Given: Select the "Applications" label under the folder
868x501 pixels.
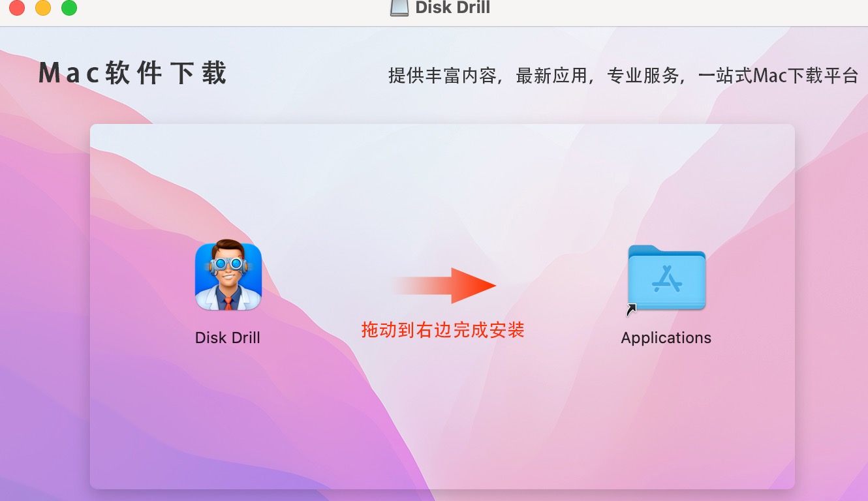Looking at the screenshot, I should [x=666, y=338].
